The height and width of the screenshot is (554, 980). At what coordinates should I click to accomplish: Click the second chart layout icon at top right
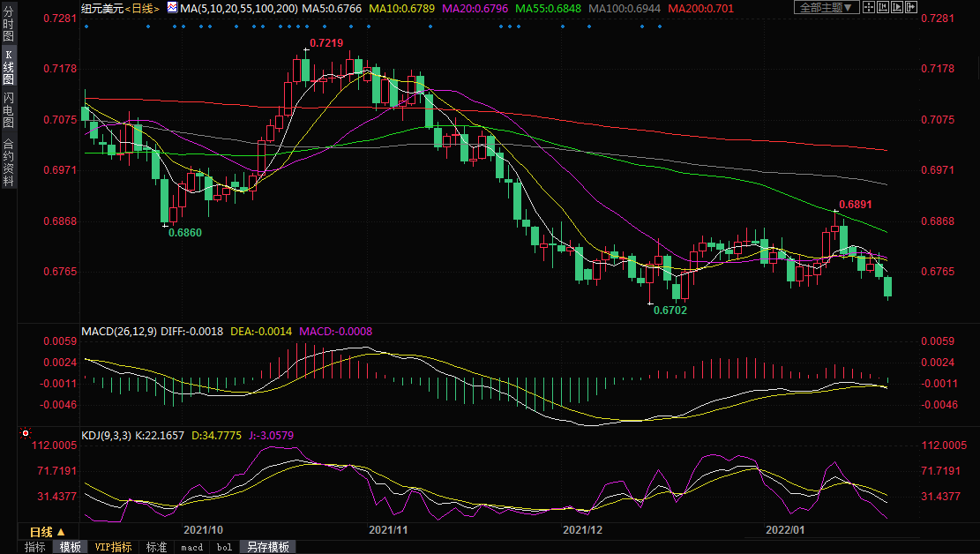tap(884, 7)
